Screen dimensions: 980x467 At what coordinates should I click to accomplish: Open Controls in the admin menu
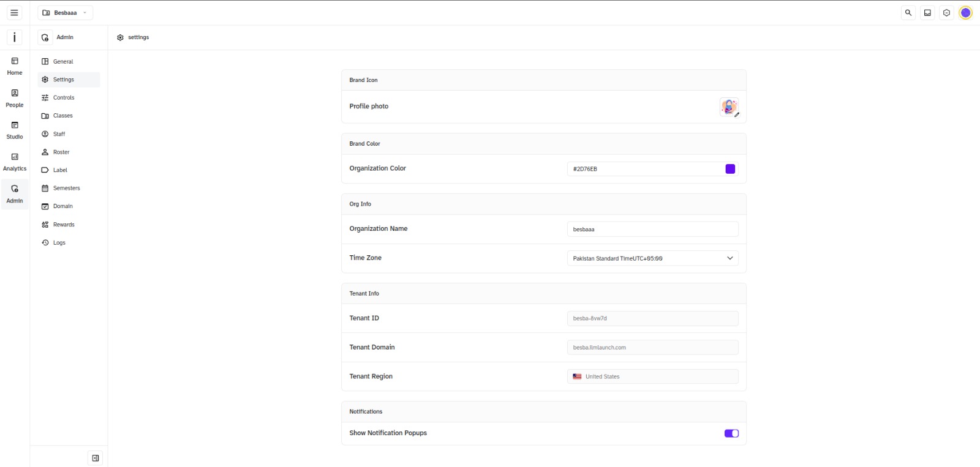coord(69,98)
